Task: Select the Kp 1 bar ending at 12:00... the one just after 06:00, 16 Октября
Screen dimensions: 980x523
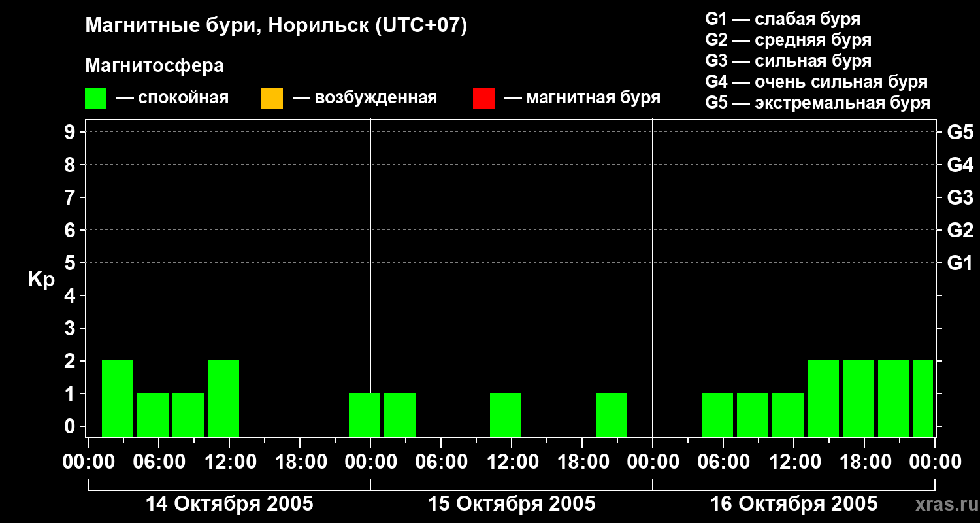Action: [753, 414]
